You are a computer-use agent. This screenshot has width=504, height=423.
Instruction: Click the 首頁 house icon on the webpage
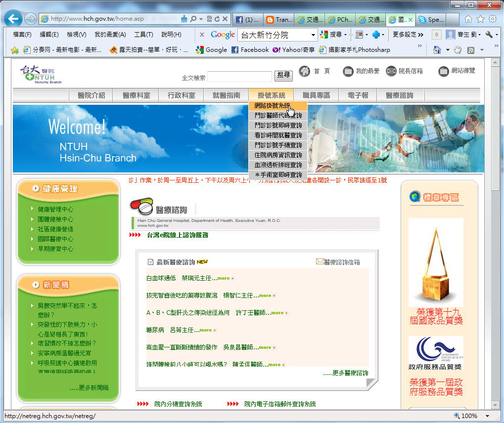pyautogui.click(x=304, y=71)
